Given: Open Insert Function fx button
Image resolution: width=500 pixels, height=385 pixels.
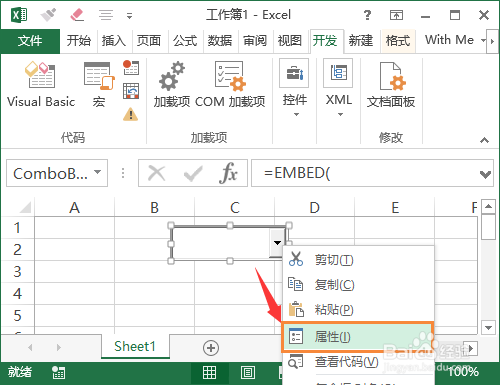Looking at the screenshot, I should click(x=228, y=173).
